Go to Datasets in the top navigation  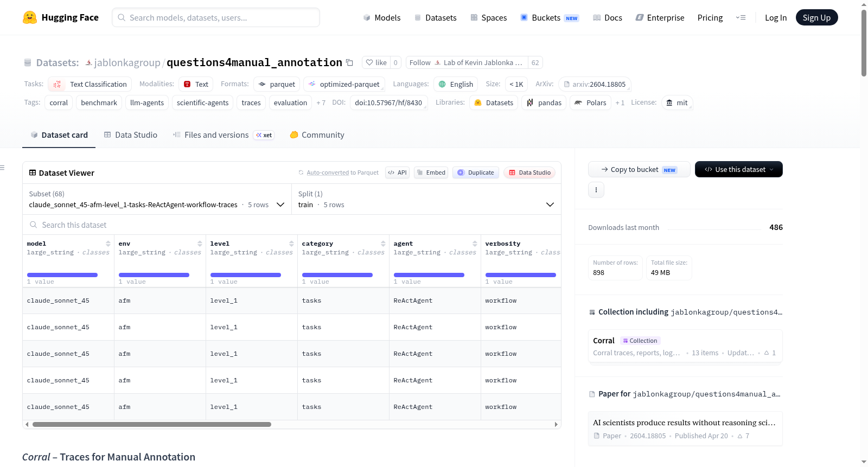pos(436,18)
